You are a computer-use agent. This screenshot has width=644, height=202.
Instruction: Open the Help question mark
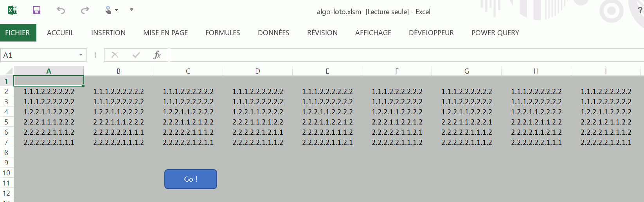point(640,11)
